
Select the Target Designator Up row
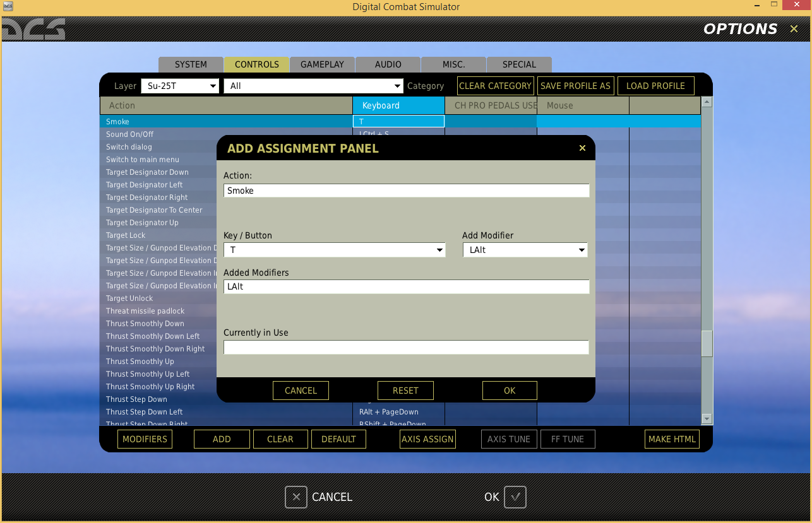point(158,223)
